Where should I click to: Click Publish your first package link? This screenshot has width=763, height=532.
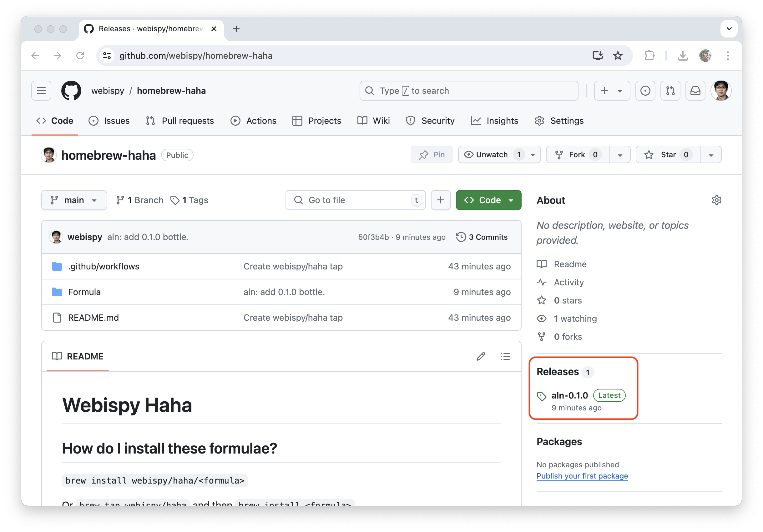(582, 476)
